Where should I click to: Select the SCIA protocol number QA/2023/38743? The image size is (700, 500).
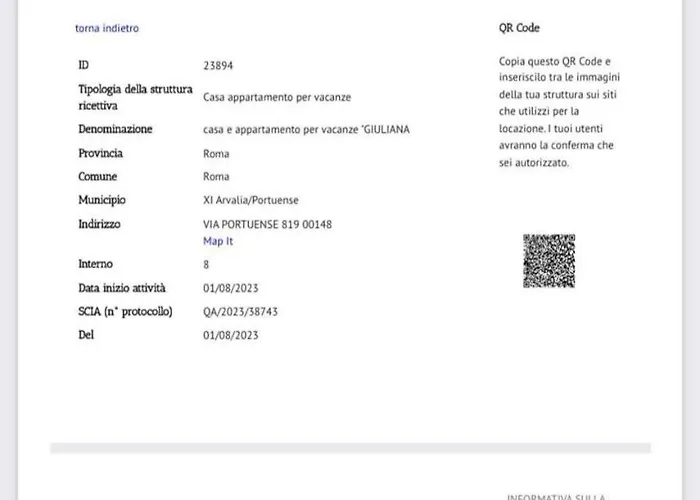coord(240,312)
